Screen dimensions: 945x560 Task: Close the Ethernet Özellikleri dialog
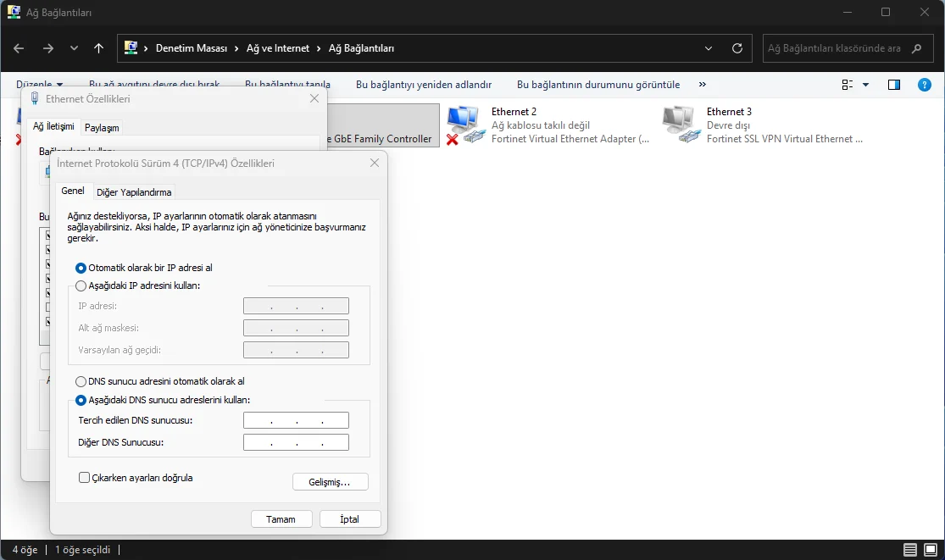(x=314, y=98)
